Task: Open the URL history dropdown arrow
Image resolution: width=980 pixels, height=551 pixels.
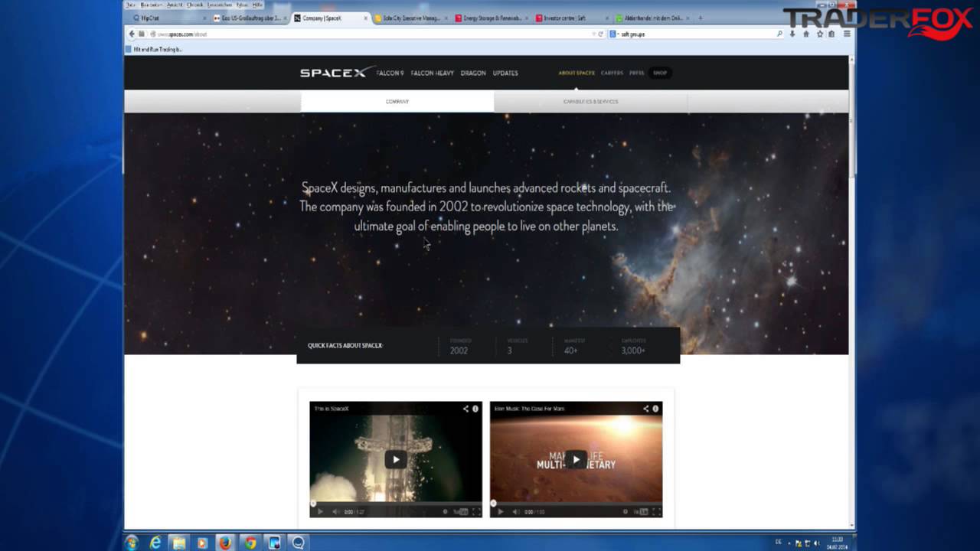Action: 593,34
